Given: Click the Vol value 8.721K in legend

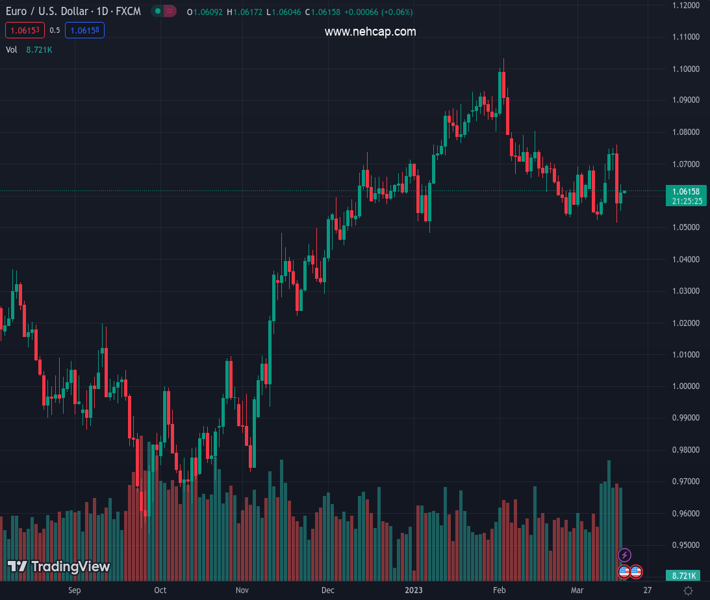Looking at the screenshot, I should coord(39,49).
